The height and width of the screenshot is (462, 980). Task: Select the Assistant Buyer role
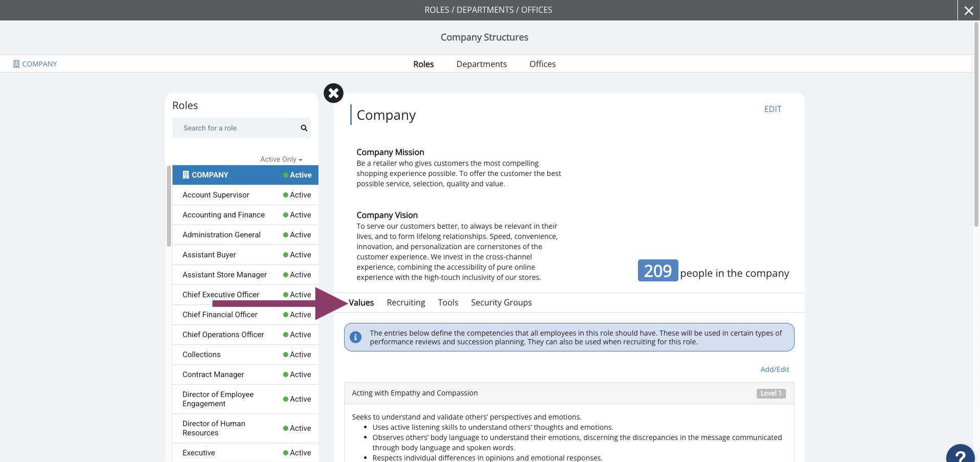tap(245, 255)
